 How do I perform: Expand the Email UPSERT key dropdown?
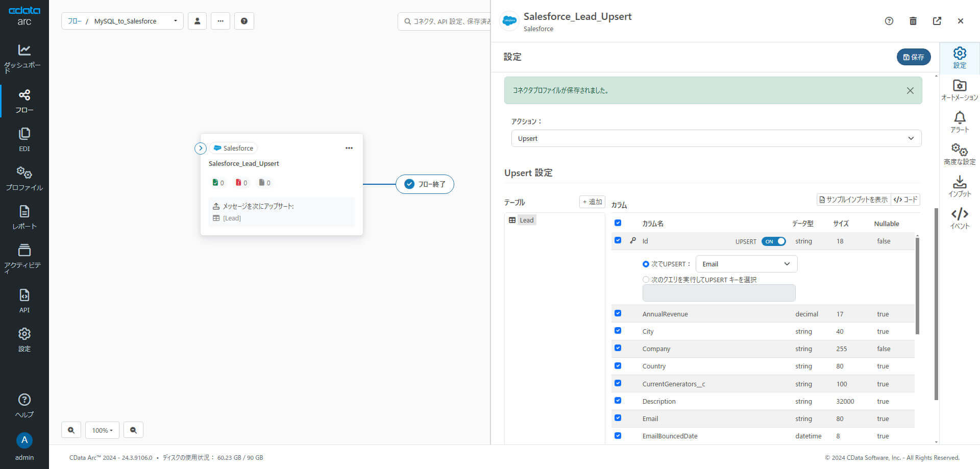746,264
